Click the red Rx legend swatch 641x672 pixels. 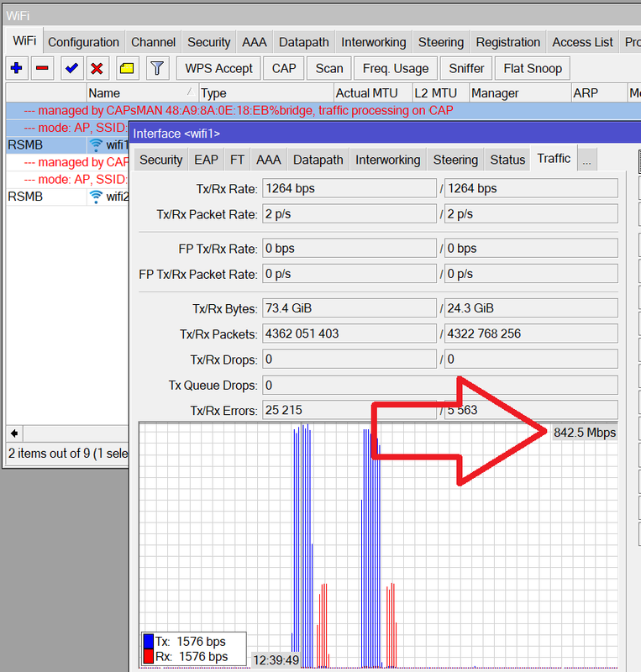coord(149,657)
